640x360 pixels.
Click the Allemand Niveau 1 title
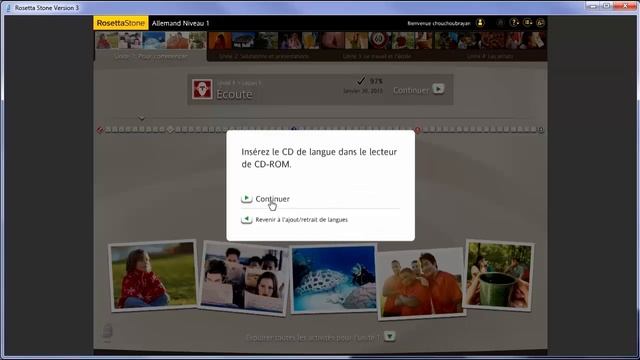[x=180, y=23]
